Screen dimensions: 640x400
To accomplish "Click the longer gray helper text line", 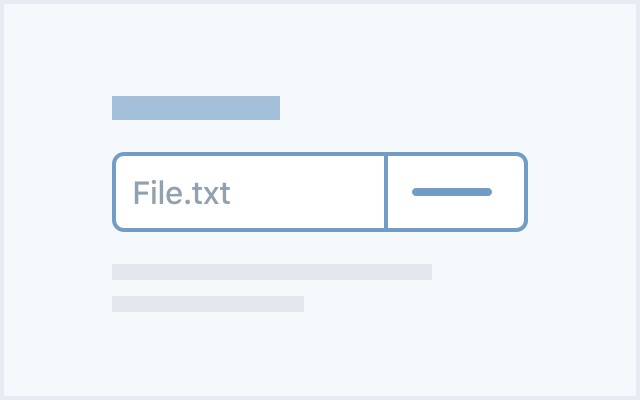I will 272,272.
